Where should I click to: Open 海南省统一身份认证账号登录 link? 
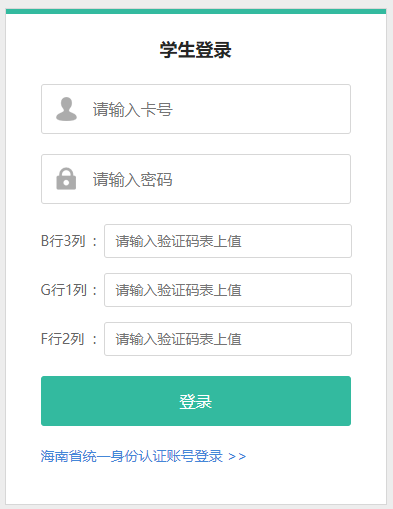pyautogui.click(x=132, y=456)
